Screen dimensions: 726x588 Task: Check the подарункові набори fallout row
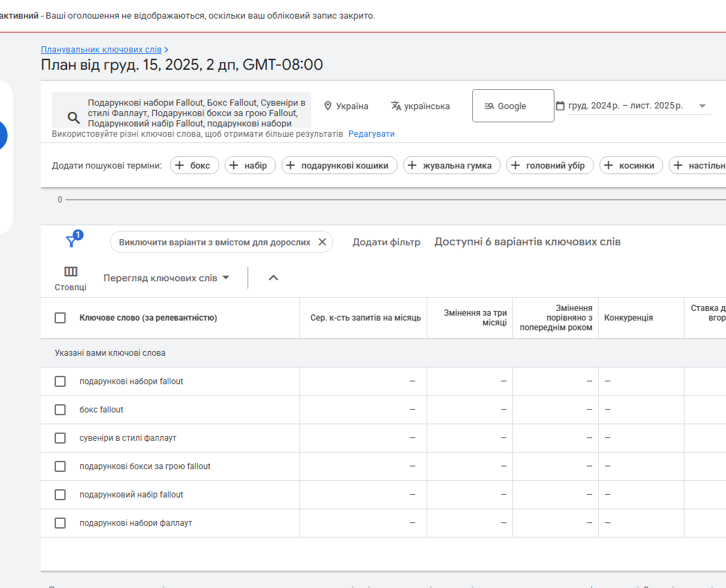coord(60,381)
